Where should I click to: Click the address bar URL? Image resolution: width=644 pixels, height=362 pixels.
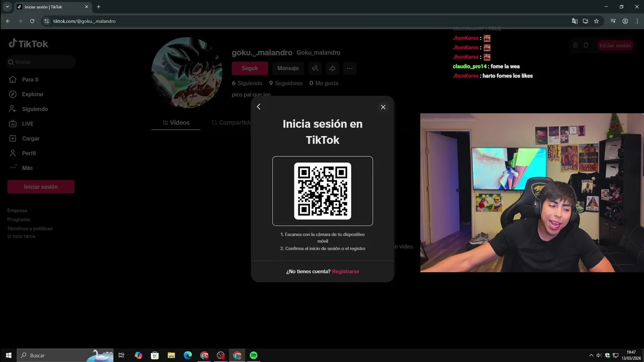click(85, 21)
